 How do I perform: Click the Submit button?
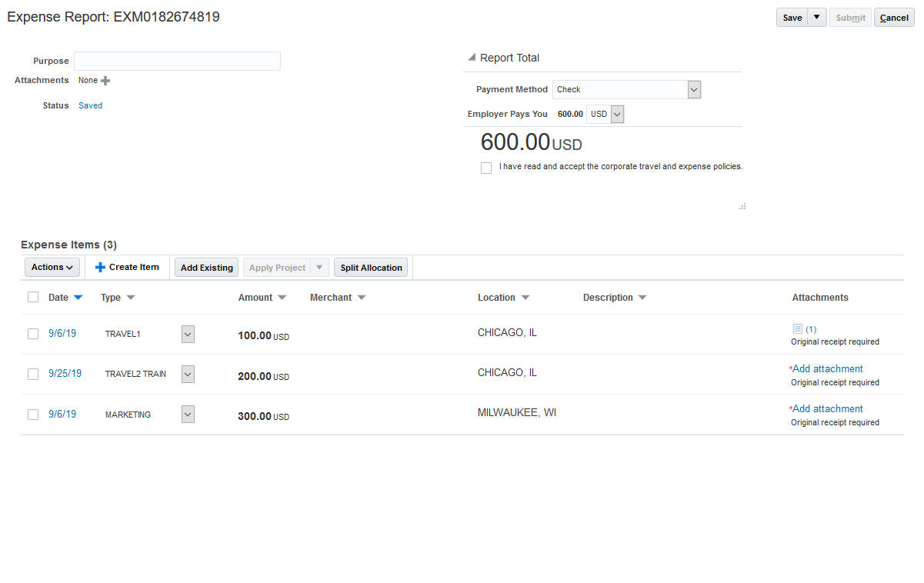click(x=850, y=18)
